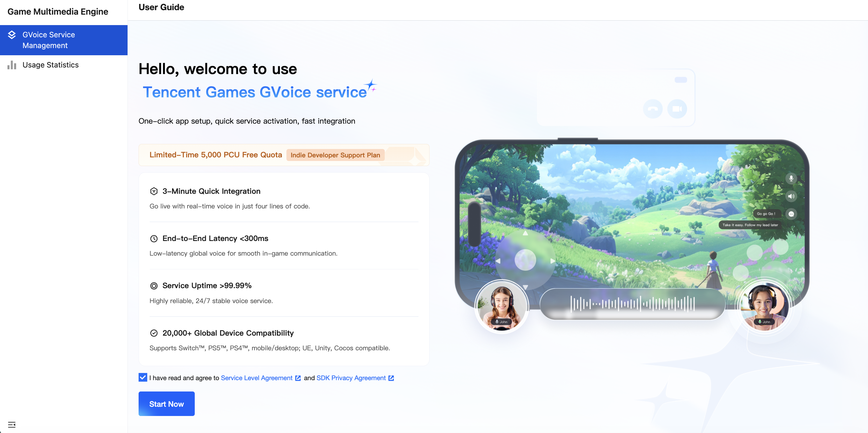Open the SDK Privacy Agreement link
Screen dimensions: 868x433
click(351, 378)
